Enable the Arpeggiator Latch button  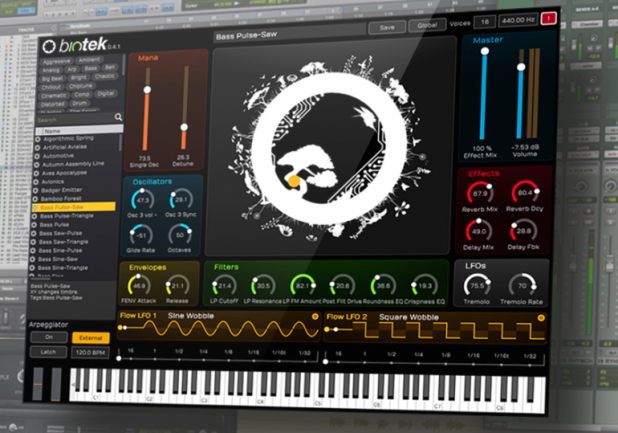click(48, 352)
